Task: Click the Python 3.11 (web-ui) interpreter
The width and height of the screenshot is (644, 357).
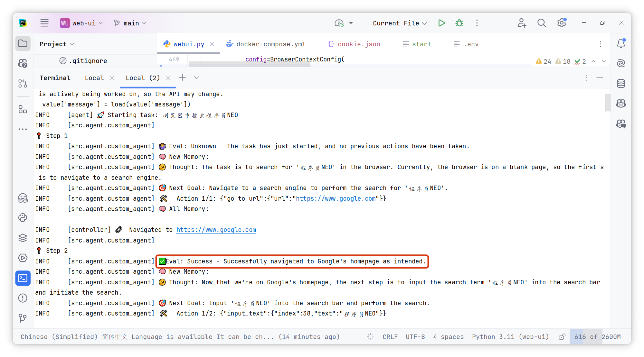Action: 510,337
